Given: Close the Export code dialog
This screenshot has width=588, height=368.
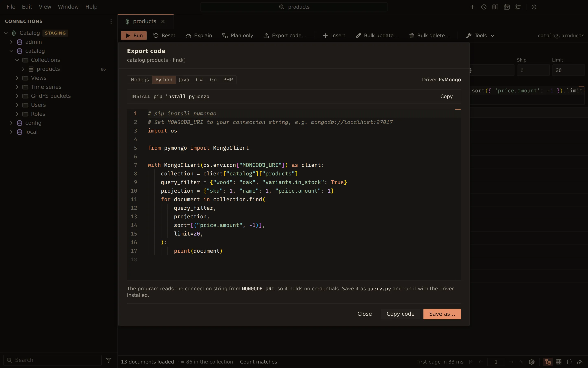Looking at the screenshot, I should pyautogui.click(x=364, y=314).
